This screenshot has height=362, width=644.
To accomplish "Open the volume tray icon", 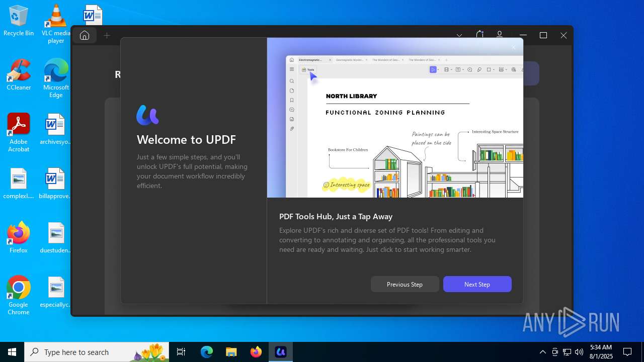I will point(579,352).
